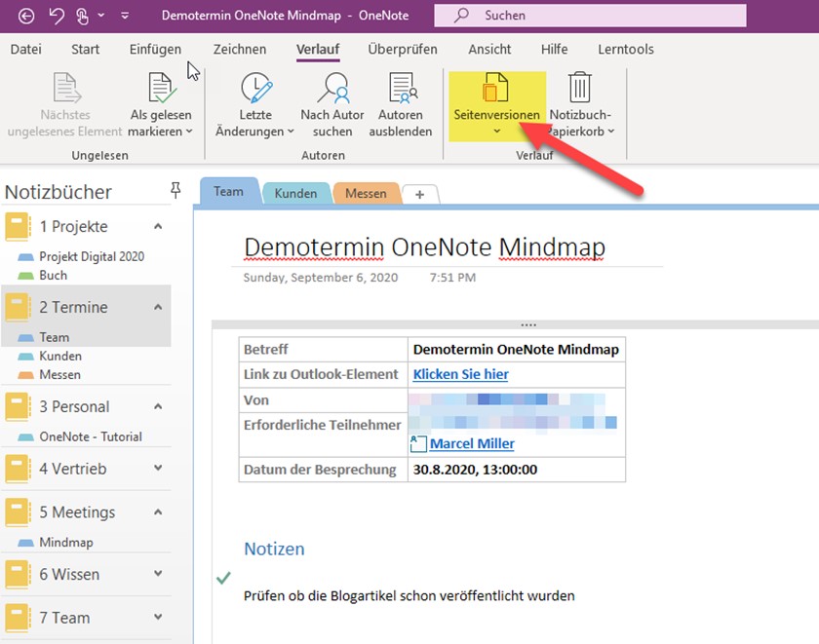Follow the Klicken Sie hier link
The width and height of the screenshot is (819, 644).
tap(460, 374)
